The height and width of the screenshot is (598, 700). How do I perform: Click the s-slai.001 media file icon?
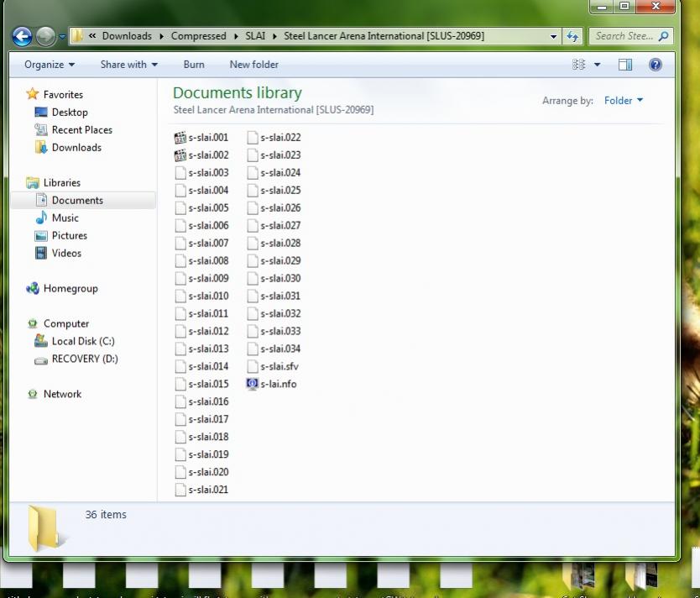click(180, 138)
